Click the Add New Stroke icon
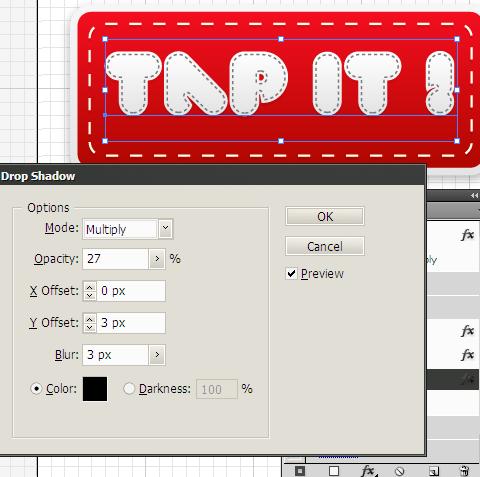480x477 pixels. coord(300,471)
